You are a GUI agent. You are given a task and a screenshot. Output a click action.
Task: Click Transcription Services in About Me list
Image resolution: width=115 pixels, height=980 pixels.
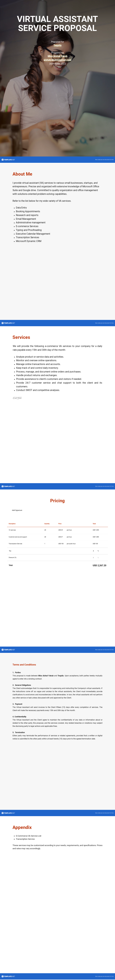pos(27,237)
